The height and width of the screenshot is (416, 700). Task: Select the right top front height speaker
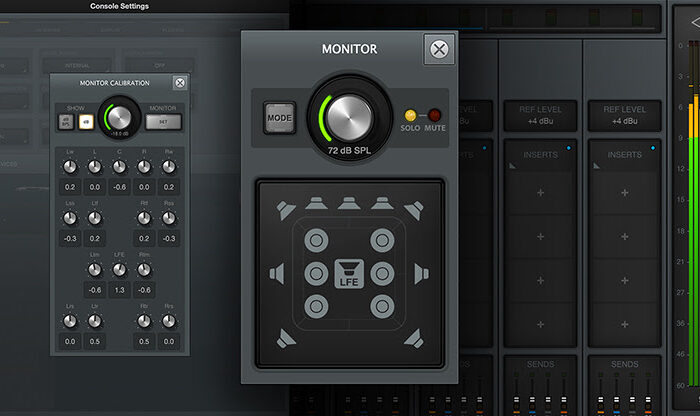[x=382, y=241]
